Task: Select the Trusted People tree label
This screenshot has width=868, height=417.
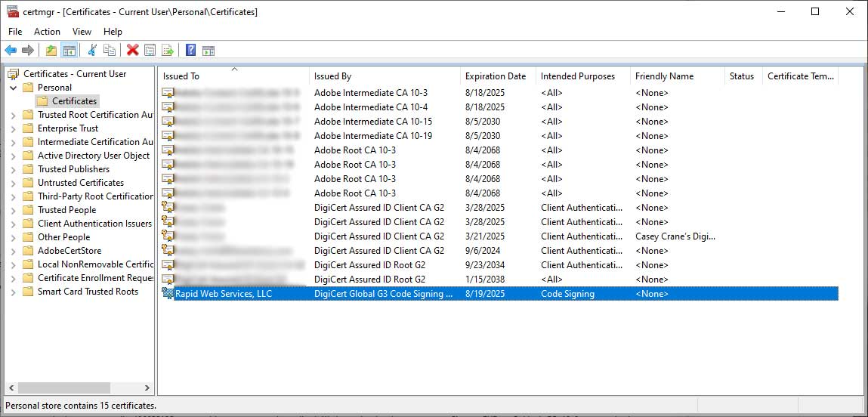Action: pyautogui.click(x=67, y=210)
